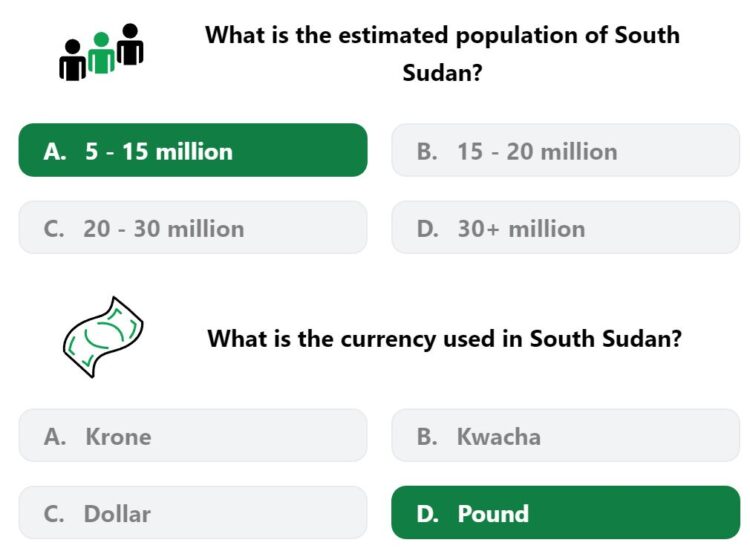Image resolution: width=750 pixels, height=557 pixels.
Task: Select answer 5 - 15 million
Action: (193, 150)
